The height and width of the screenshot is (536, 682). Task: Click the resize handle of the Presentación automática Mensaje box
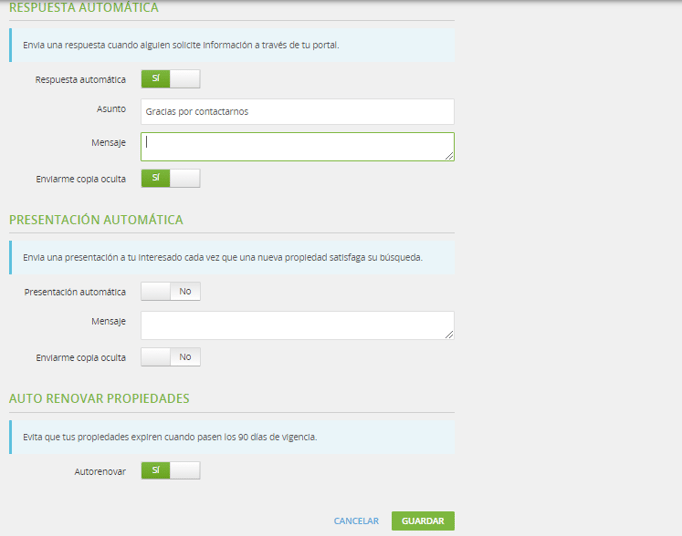pos(449,335)
